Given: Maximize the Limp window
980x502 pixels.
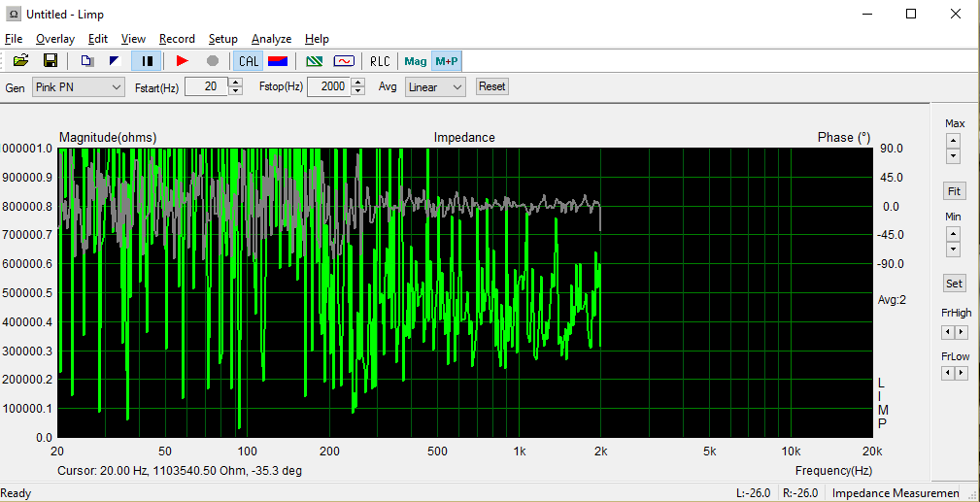Looking at the screenshot, I should tap(911, 14).
